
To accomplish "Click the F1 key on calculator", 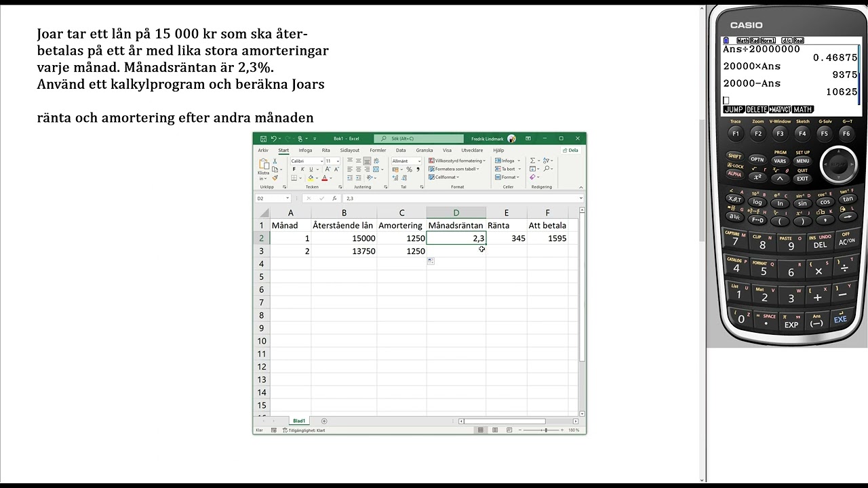I will 735,134.
